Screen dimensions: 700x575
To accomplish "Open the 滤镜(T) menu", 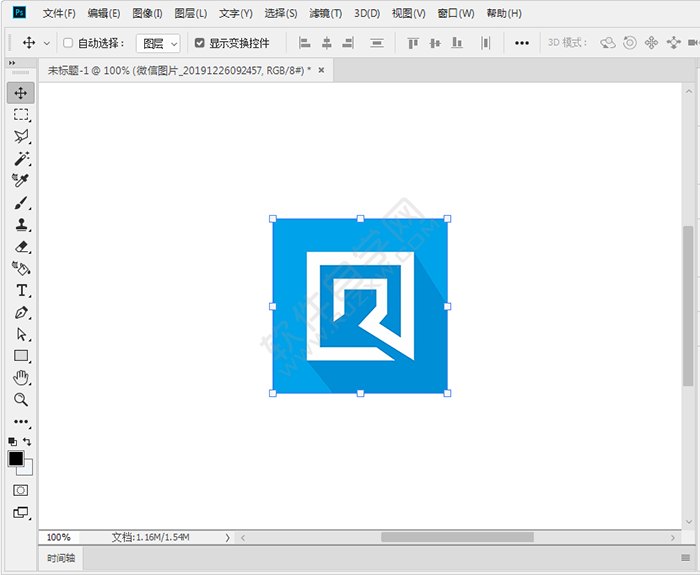I will 325,13.
